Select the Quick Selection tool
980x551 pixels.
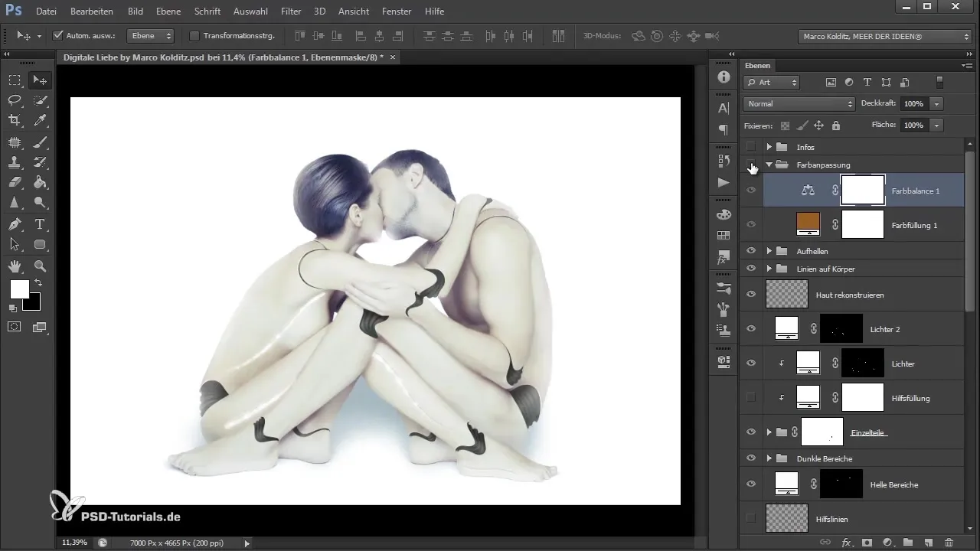coord(40,100)
